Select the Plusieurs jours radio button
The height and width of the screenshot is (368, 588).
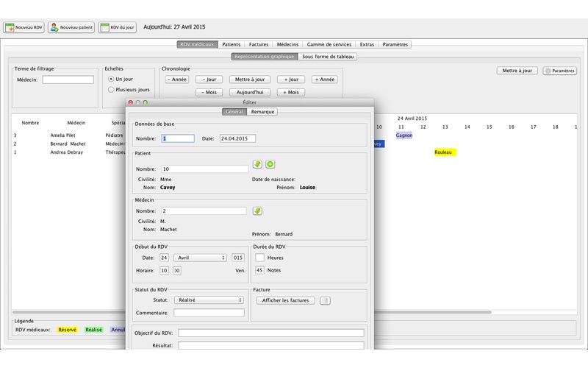click(111, 89)
